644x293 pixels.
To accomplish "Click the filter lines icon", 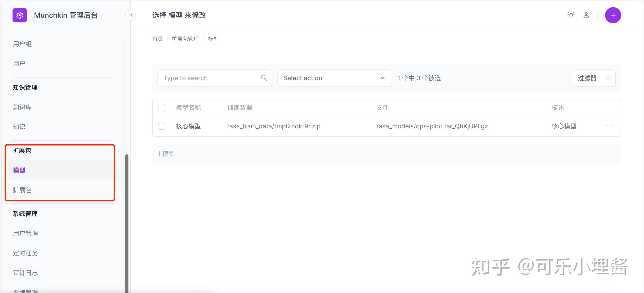I will (608, 78).
